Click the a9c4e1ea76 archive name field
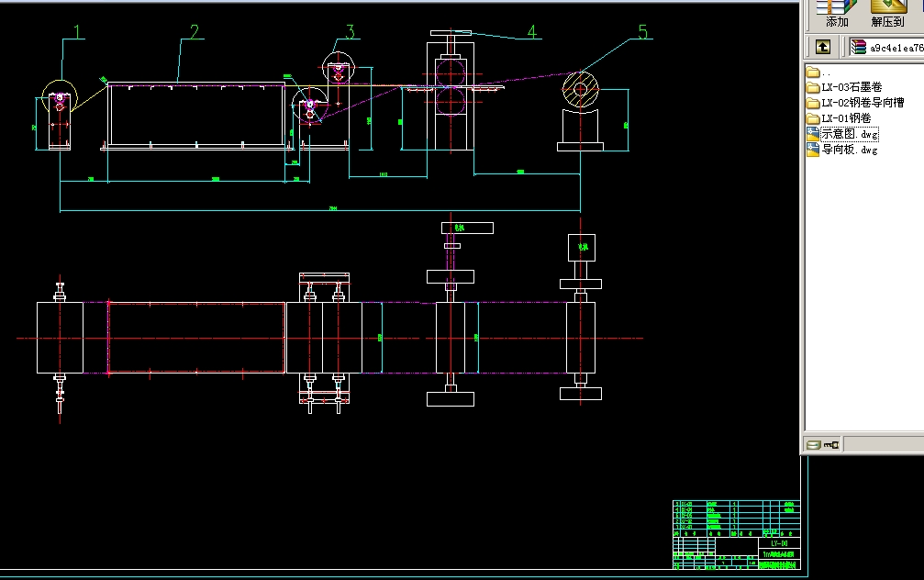924x580 pixels. (x=885, y=46)
